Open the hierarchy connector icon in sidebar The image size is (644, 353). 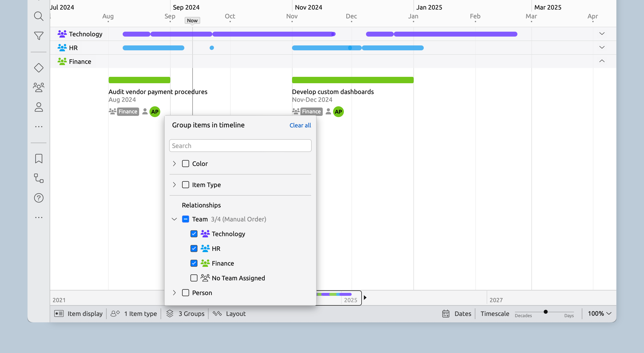[39, 178]
